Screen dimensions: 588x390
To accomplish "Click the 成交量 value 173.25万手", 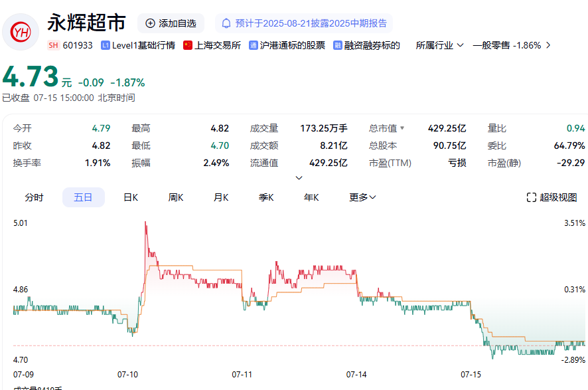I will tap(324, 128).
